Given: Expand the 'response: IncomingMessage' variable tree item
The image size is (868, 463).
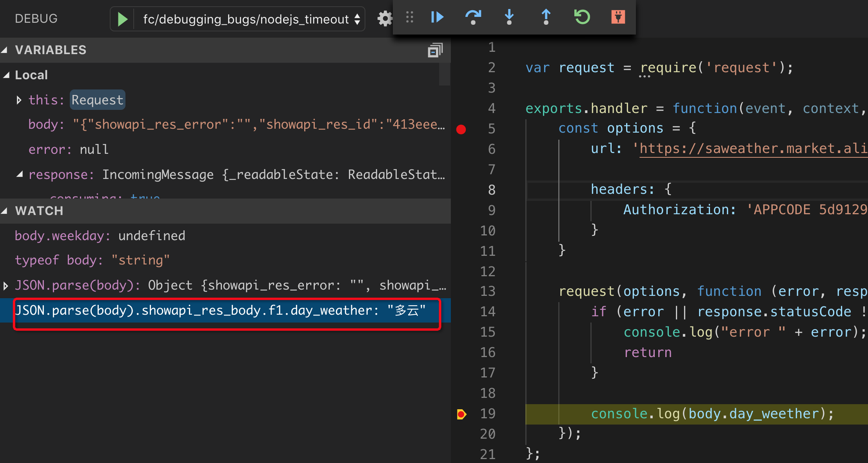Looking at the screenshot, I should (x=17, y=175).
